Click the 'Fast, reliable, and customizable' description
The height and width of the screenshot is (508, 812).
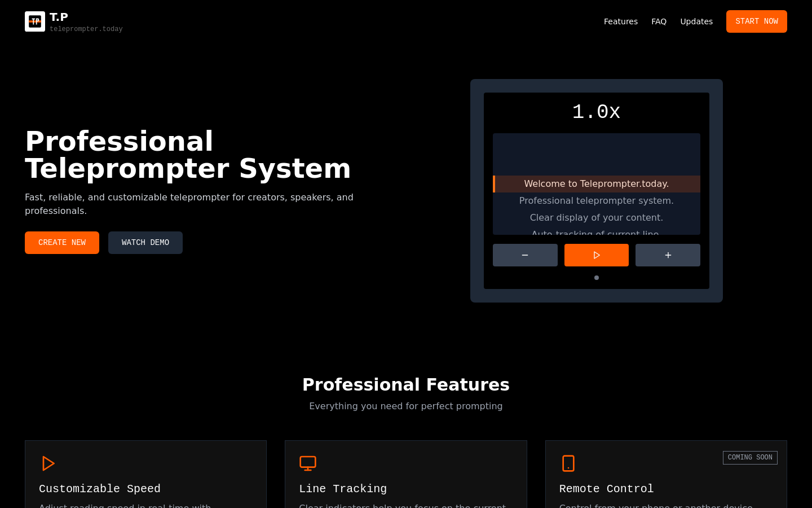[189, 204]
